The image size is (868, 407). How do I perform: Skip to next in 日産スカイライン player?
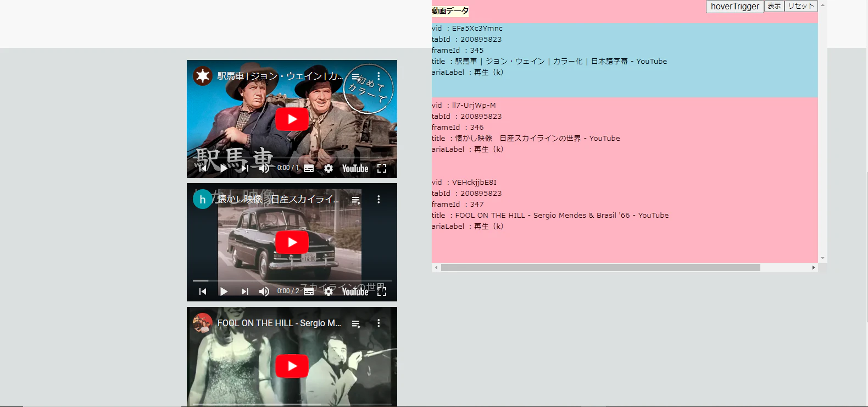click(x=244, y=291)
